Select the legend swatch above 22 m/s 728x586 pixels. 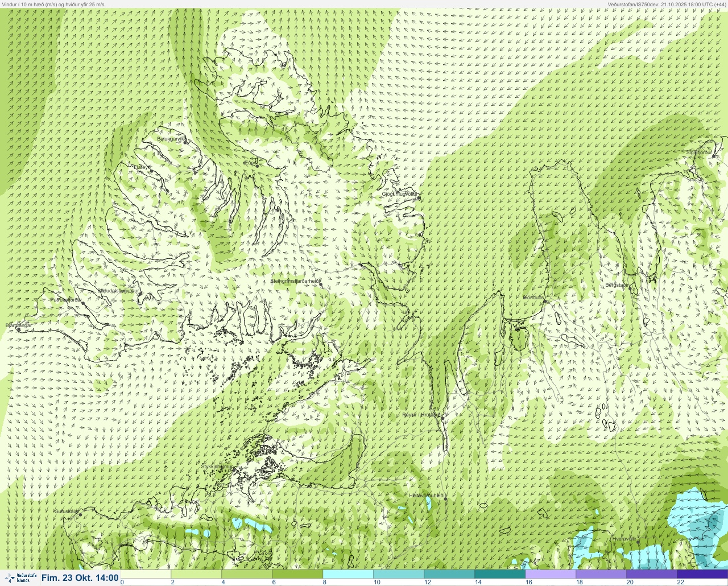point(702,574)
